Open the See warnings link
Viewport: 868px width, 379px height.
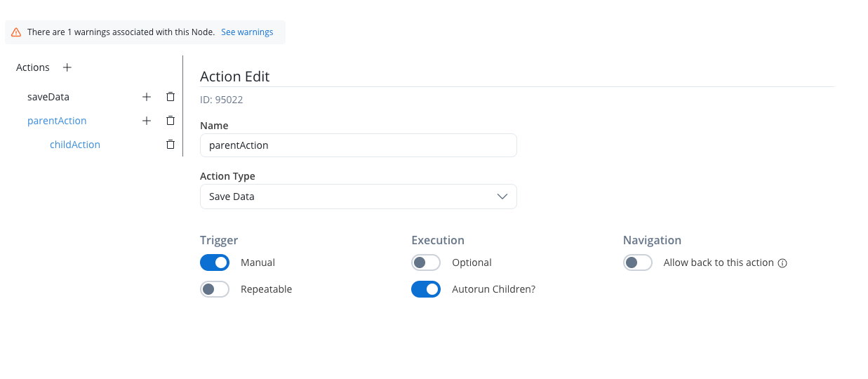point(247,32)
